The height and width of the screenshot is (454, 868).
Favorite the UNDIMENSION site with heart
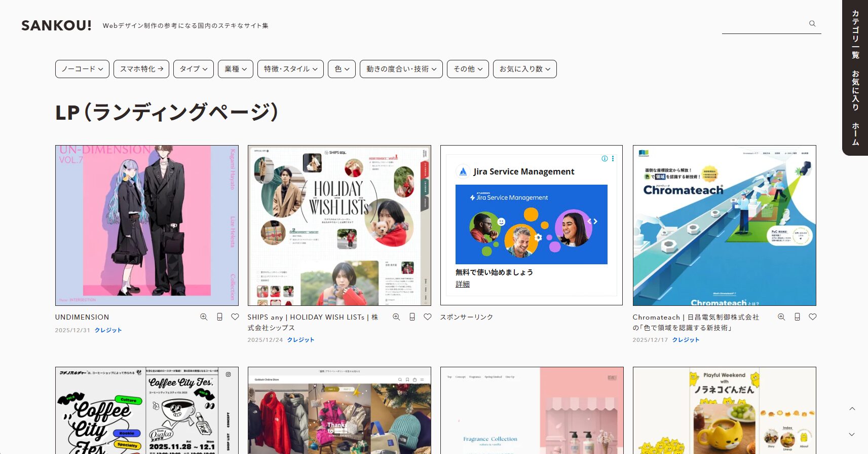pos(235,317)
